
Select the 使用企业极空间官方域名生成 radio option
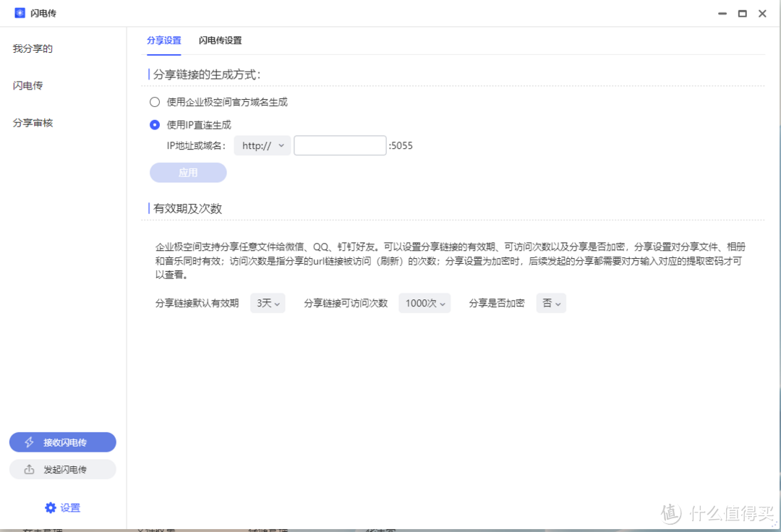(x=154, y=102)
